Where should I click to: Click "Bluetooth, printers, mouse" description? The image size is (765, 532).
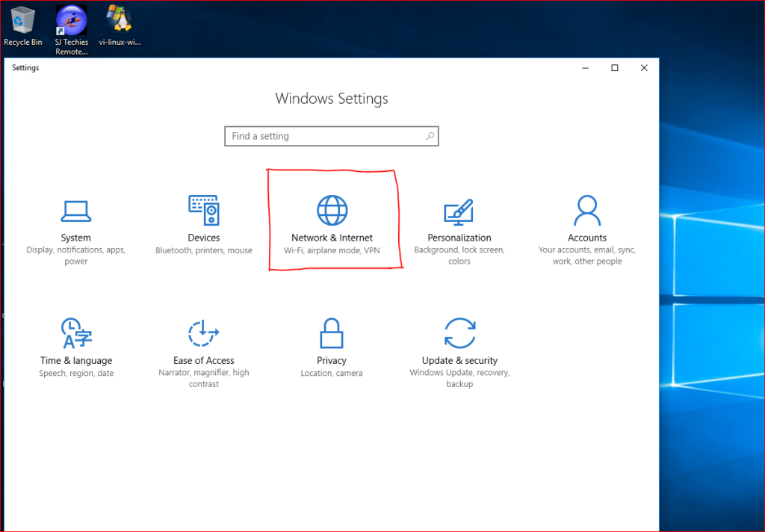(x=204, y=250)
